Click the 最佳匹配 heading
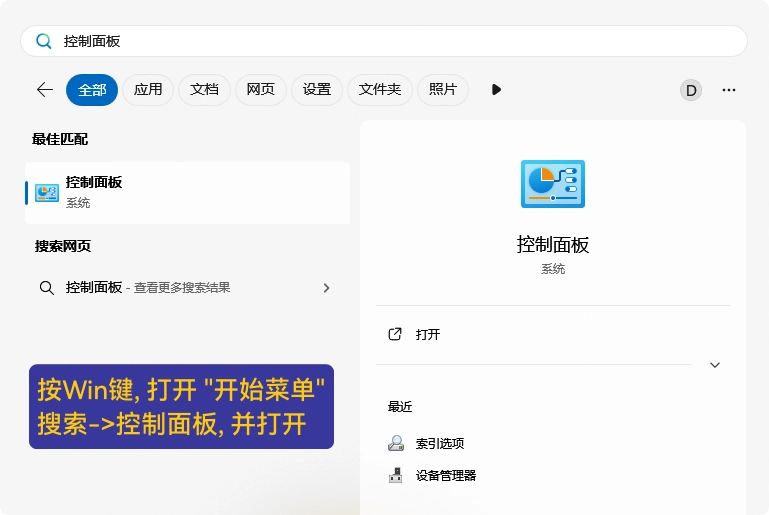769x515 pixels. click(x=60, y=139)
